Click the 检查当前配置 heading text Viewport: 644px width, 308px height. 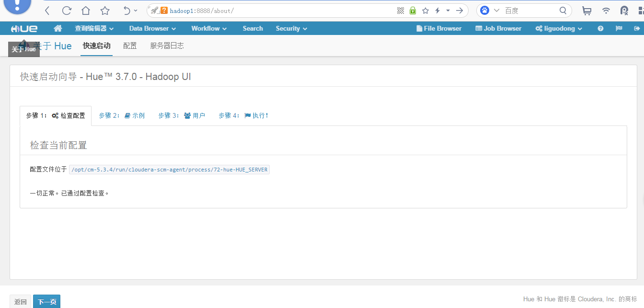[x=58, y=145]
